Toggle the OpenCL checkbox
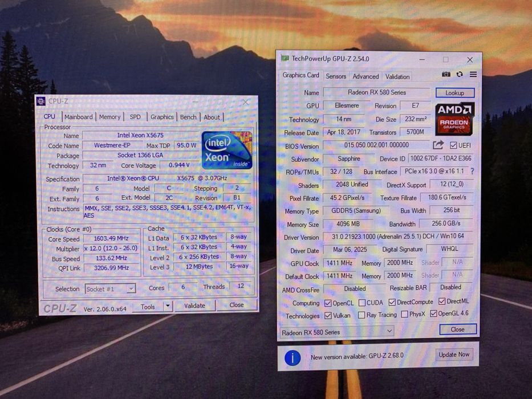This screenshot has width=532, height=399. (x=328, y=303)
